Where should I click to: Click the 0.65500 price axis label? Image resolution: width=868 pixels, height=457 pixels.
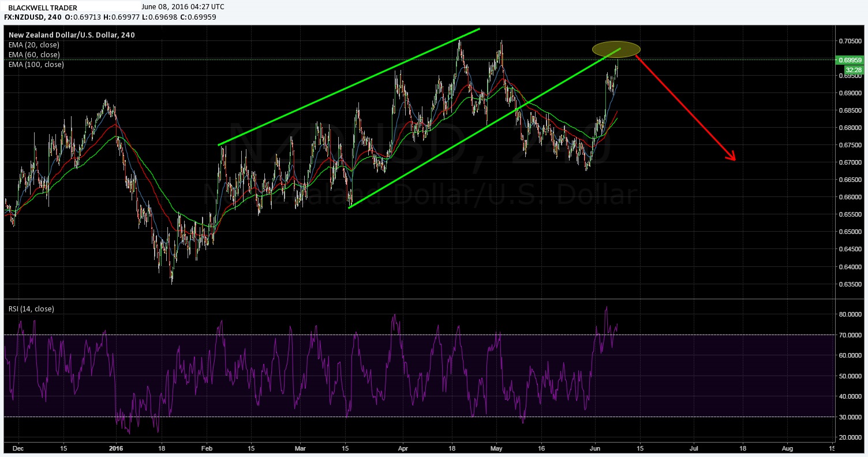[850, 214]
